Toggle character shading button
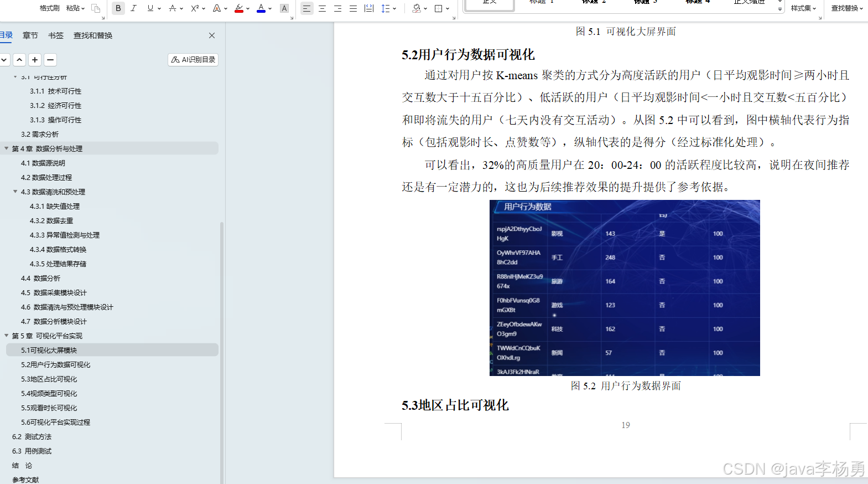 click(284, 8)
